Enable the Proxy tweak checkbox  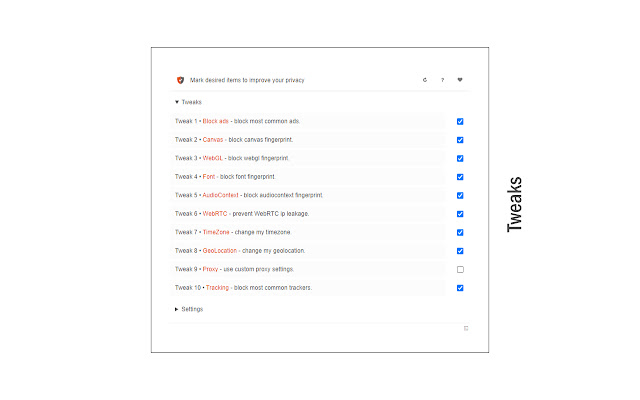pyautogui.click(x=460, y=269)
